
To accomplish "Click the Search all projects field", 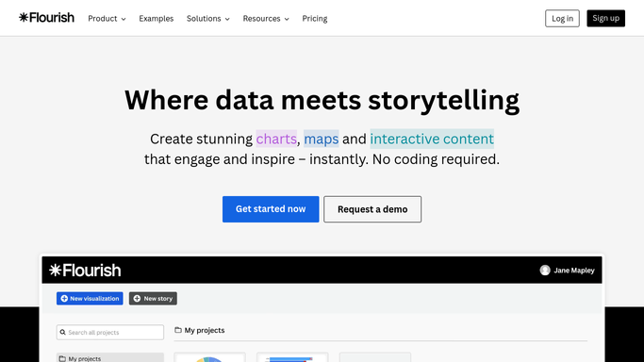I will (x=110, y=333).
